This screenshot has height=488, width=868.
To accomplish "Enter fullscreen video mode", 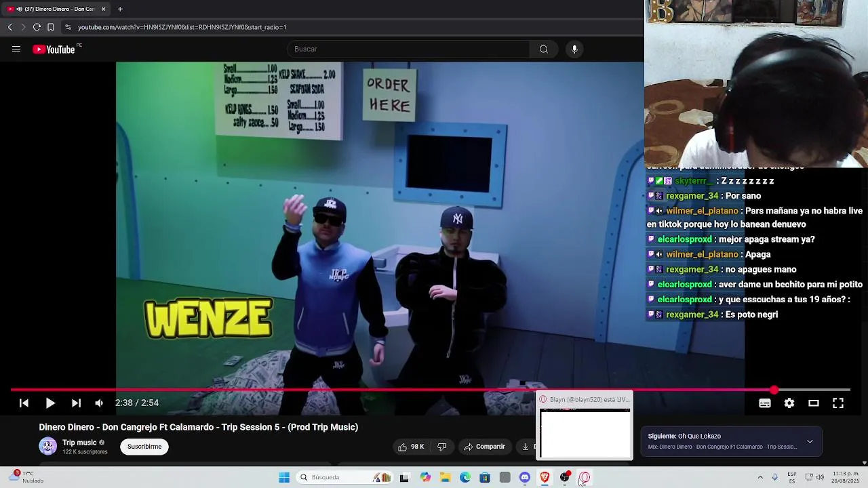I will (x=838, y=403).
